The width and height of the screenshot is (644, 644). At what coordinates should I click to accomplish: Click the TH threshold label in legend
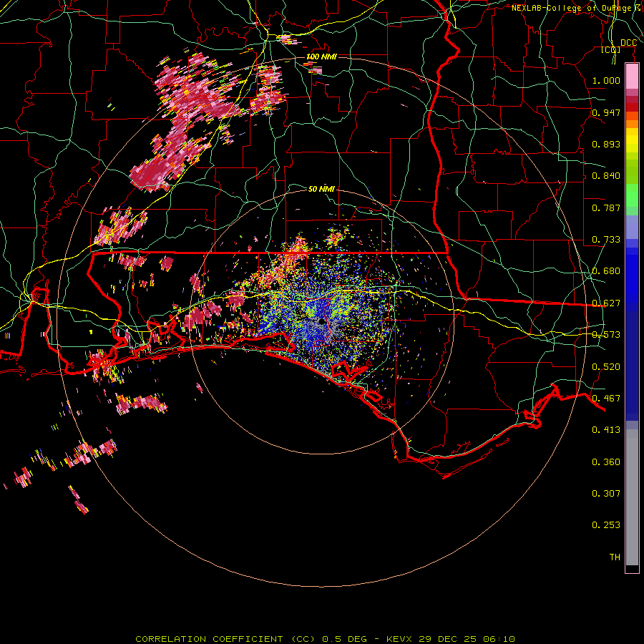(615, 557)
